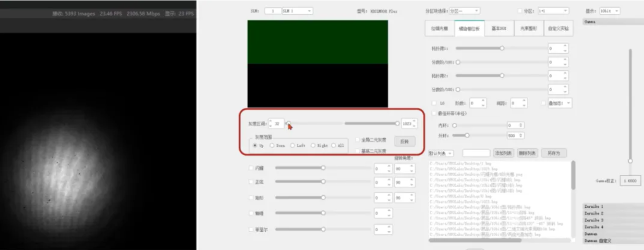
Task: Open the 自定义实验 tab
Action: [x=558, y=28]
